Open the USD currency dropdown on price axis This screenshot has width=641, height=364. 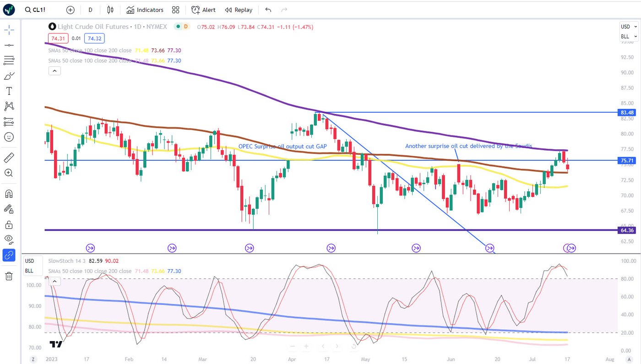point(629,27)
